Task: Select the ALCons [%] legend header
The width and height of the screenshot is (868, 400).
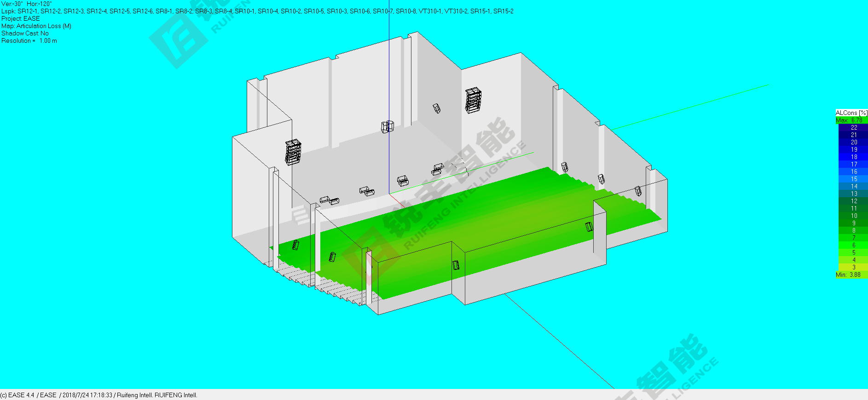Action: (851, 113)
